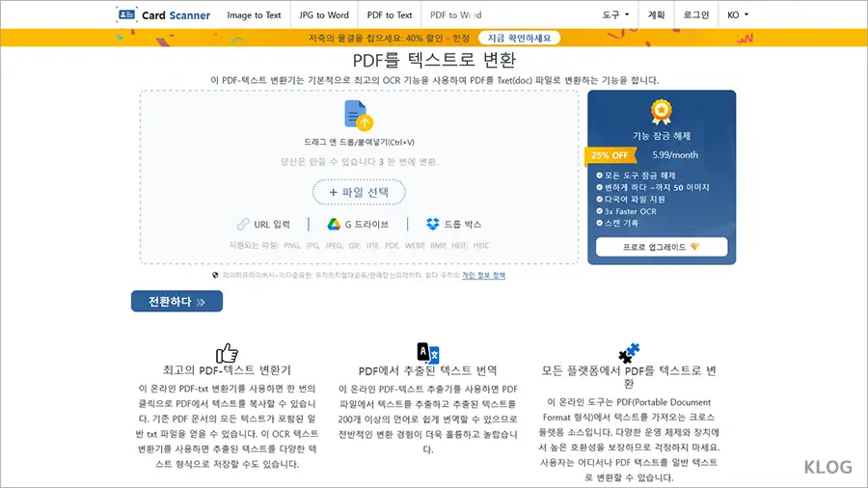Click the + 파일 선택 button
Image resolution: width=868 pixels, height=488 pixels.
pyautogui.click(x=359, y=192)
